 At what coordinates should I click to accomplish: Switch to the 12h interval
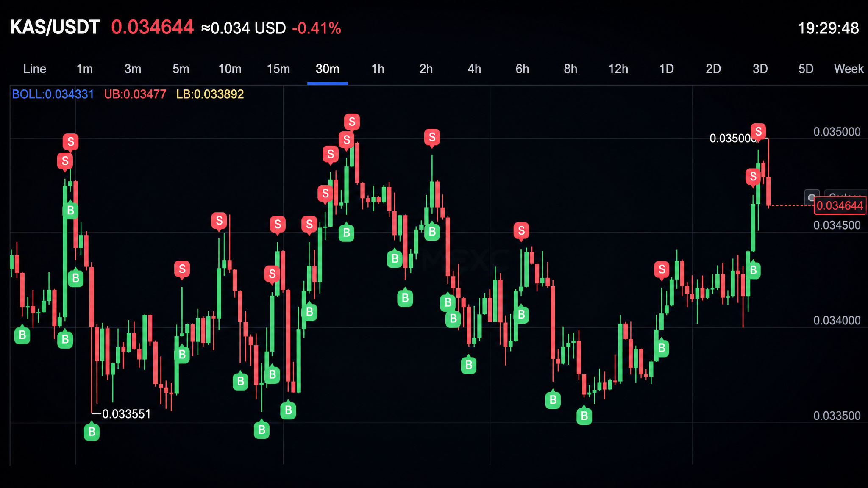point(618,69)
